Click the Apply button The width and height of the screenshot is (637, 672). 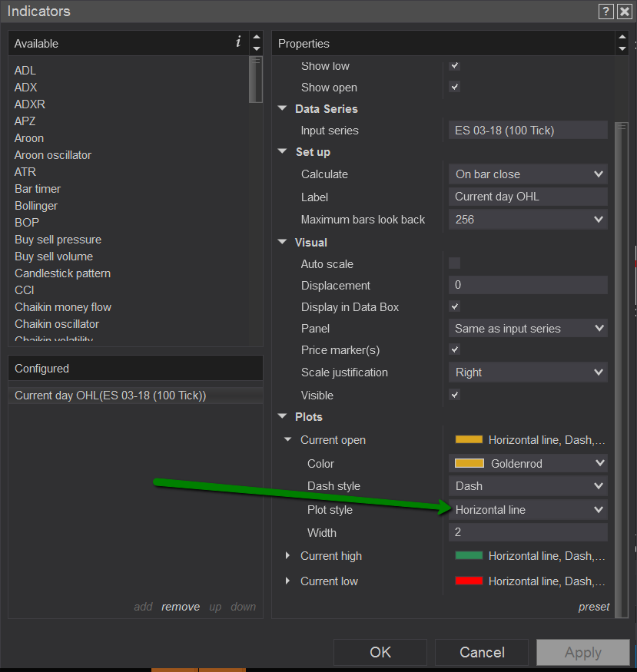tap(583, 652)
